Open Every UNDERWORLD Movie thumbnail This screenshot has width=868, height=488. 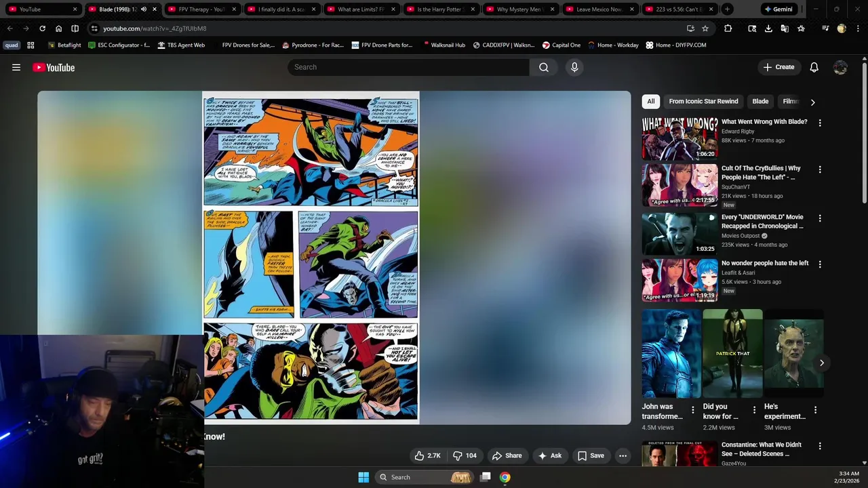[679, 234]
